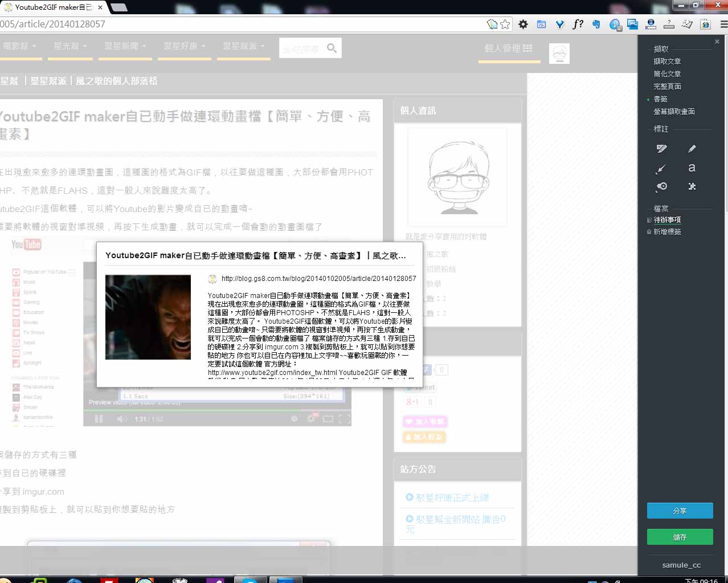Click the green 儲存 save button
Image resolution: width=728 pixels, height=583 pixels.
[x=680, y=537]
